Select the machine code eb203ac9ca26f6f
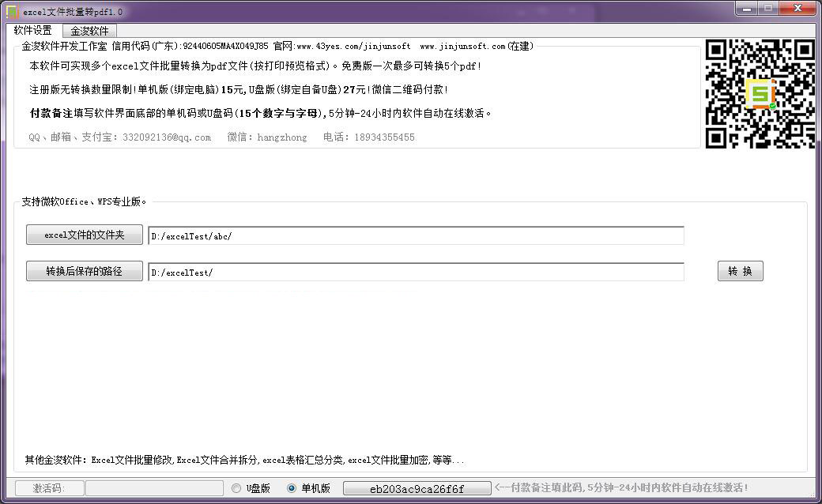This screenshot has height=504, width=822. [x=417, y=488]
